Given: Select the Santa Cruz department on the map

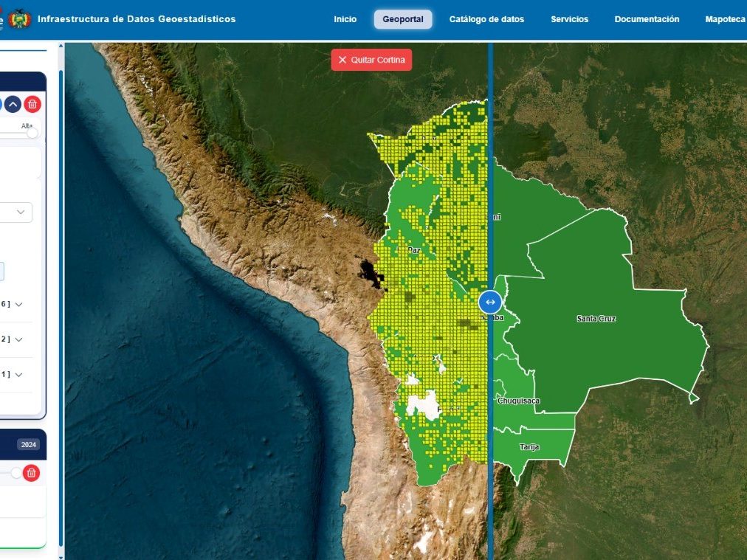Looking at the screenshot, I should [x=596, y=319].
